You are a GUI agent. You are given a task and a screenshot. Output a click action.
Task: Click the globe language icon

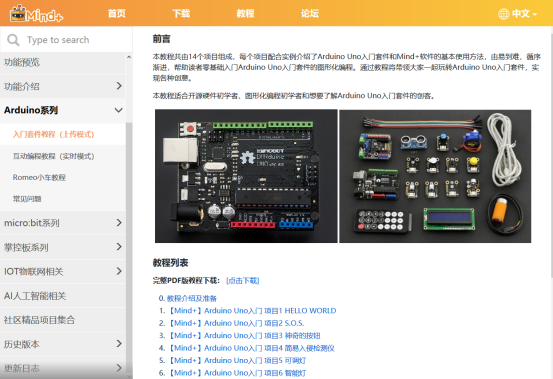click(503, 14)
